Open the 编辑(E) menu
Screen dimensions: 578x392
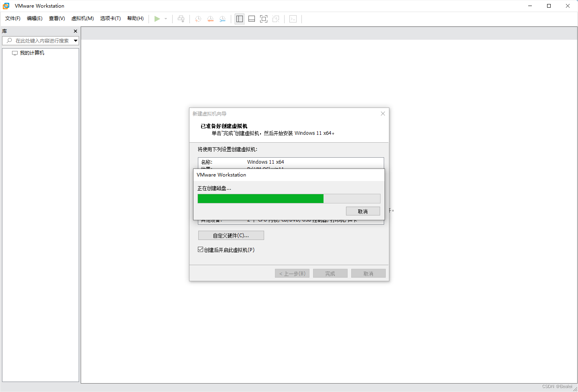point(35,18)
